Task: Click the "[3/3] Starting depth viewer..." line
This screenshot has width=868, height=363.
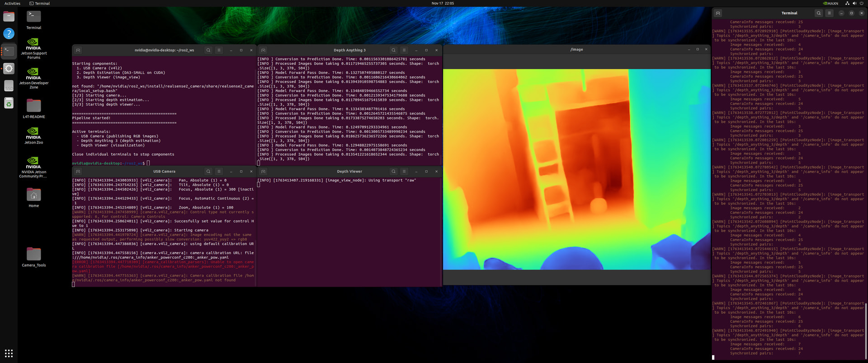Action: [x=106, y=105]
